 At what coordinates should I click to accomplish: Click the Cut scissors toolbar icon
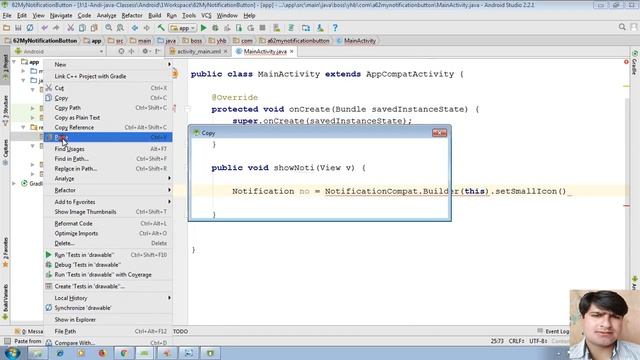(70, 28)
